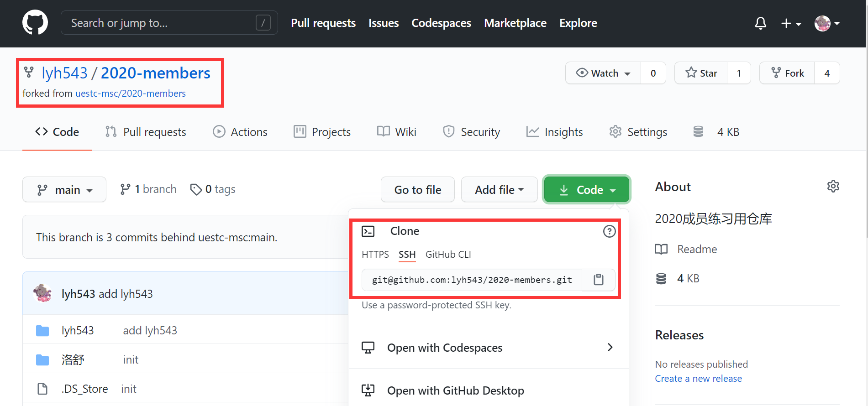Open the lyh543 folder
The image size is (868, 406).
pos(78,330)
